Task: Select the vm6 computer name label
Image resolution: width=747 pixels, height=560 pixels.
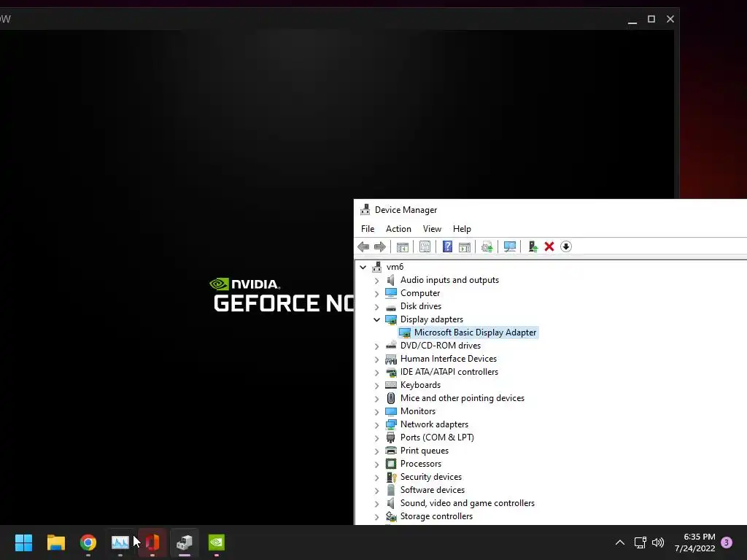Action: (x=395, y=267)
